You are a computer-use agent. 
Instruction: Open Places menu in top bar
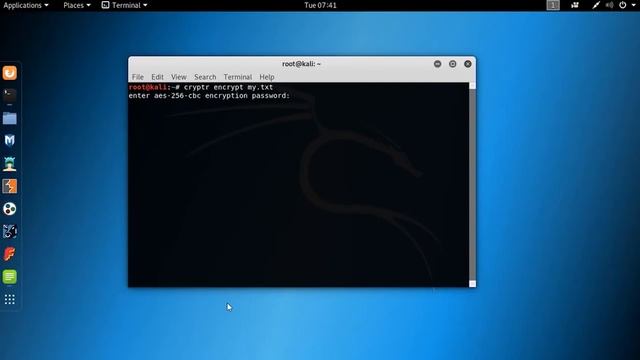tap(77, 5)
